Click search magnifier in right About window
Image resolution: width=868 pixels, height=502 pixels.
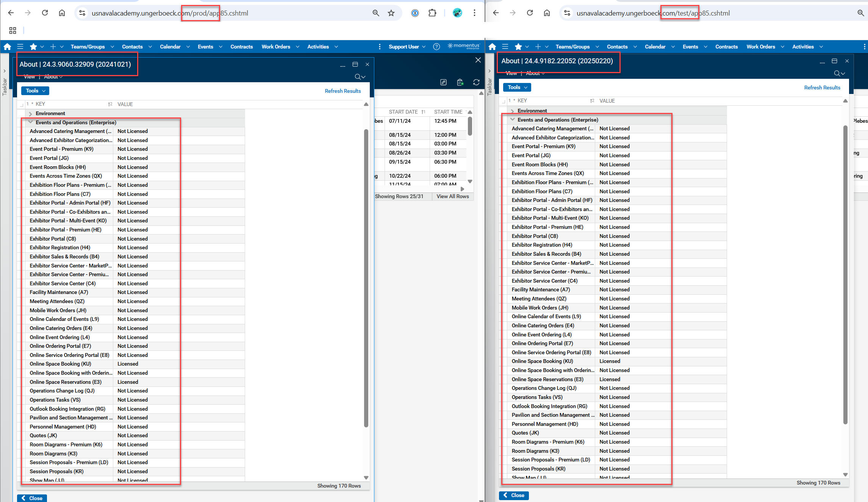837,74
